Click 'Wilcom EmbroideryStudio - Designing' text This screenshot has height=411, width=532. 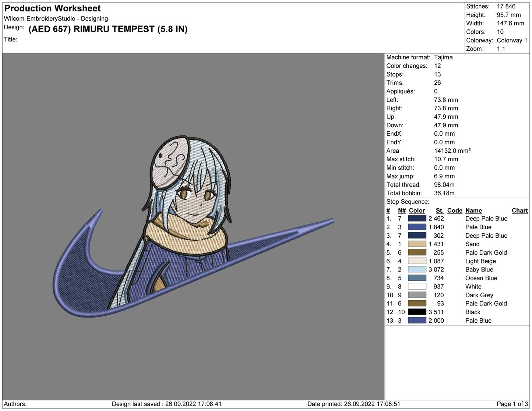56,18
